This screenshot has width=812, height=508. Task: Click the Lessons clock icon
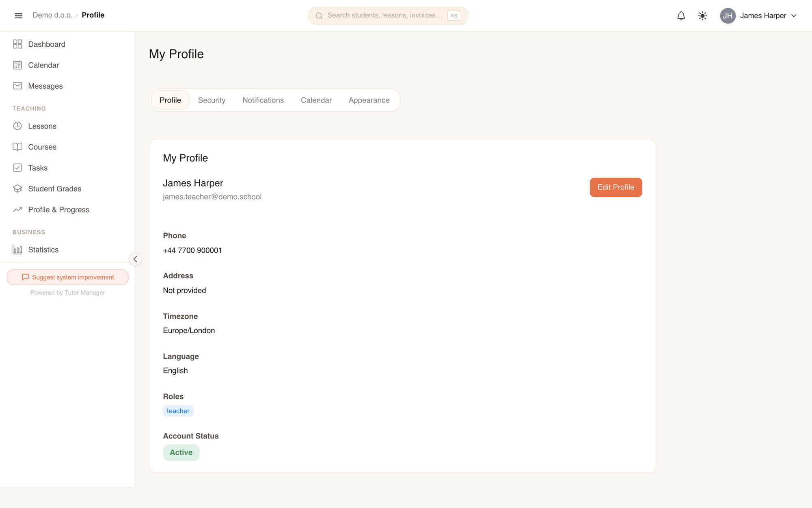pyautogui.click(x=17, y=126)
